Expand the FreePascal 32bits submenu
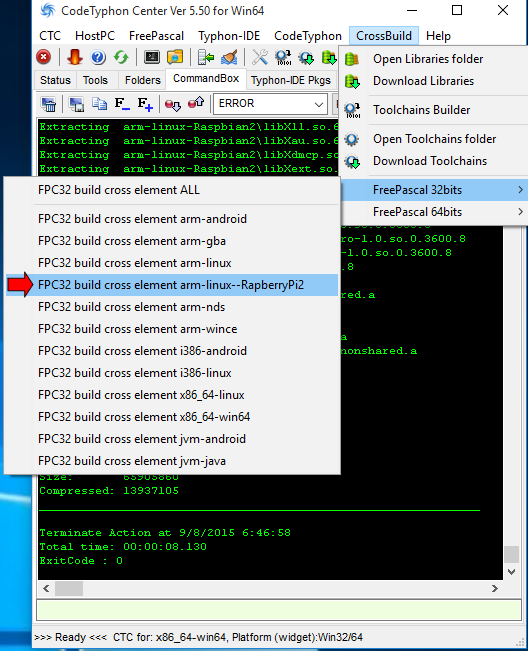 click(434, 190)
